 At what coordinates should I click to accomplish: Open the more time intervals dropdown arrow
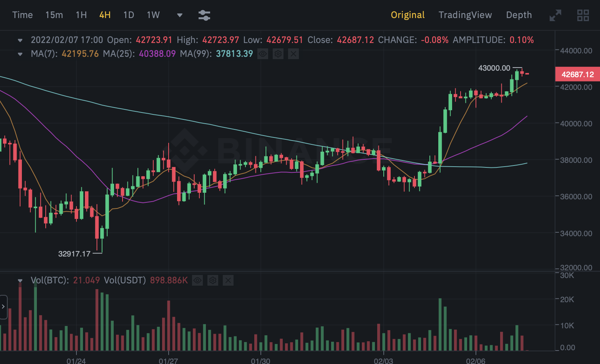pos(179,15)
